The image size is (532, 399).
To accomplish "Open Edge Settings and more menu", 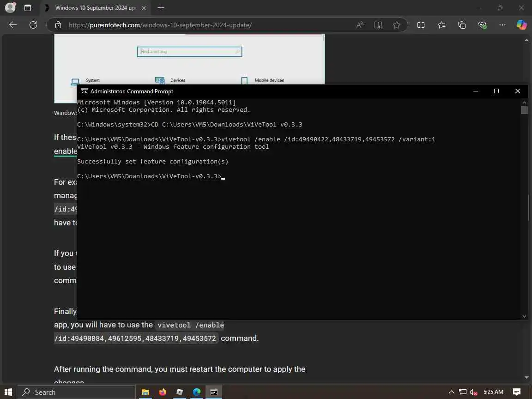I will click(502, 25).
